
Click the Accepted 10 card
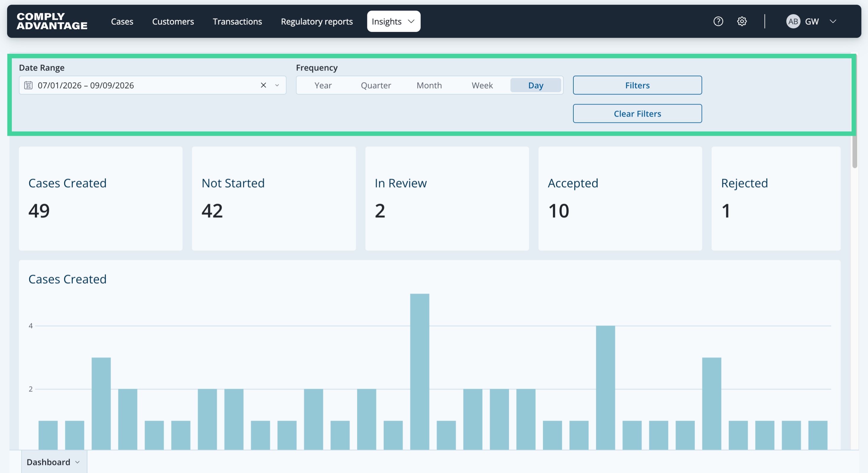[x=620, y=198]
